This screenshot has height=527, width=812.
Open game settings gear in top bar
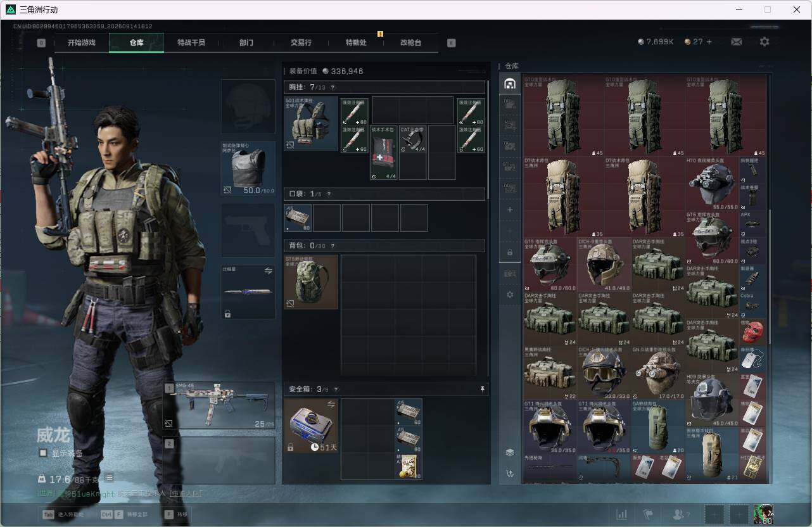764,42
